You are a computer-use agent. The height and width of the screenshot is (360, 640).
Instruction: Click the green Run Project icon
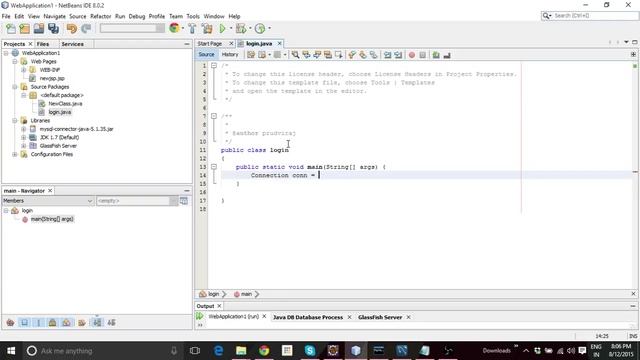(x=222, y=29)
